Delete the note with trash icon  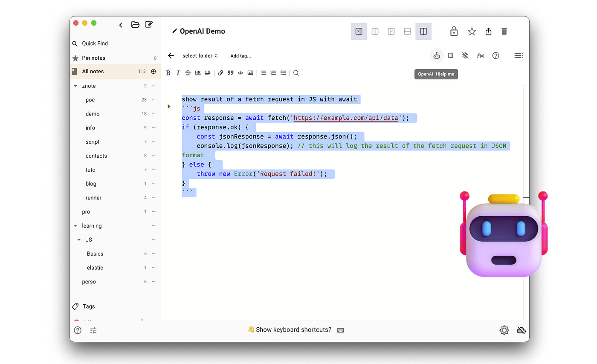coord(504,31)
